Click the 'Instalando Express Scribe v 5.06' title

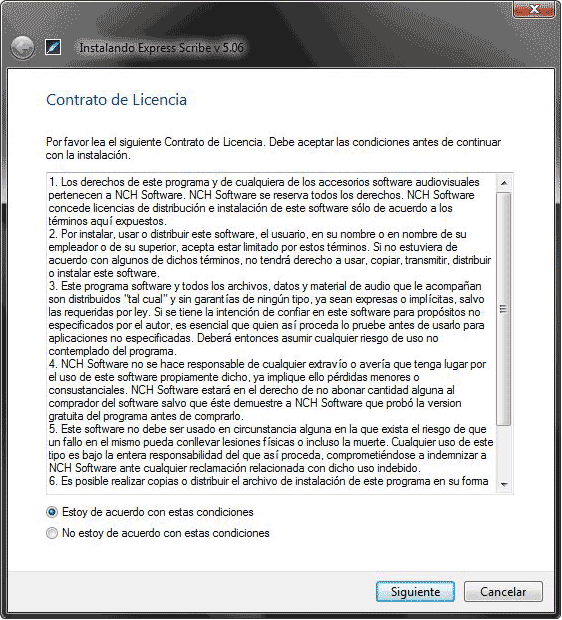coord(161,48)
